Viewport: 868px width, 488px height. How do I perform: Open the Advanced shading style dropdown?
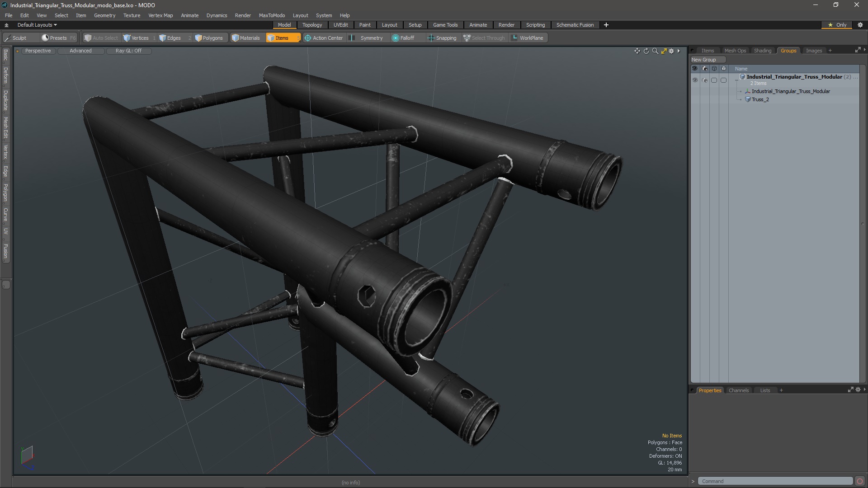(x=80, y=51)
